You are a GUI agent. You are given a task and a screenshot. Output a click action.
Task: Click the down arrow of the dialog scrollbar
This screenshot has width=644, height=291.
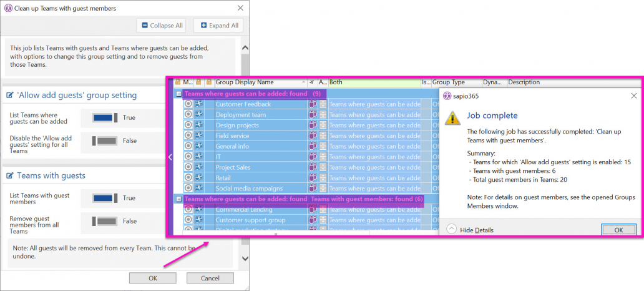pyautogui.click(x=245, y=259)
